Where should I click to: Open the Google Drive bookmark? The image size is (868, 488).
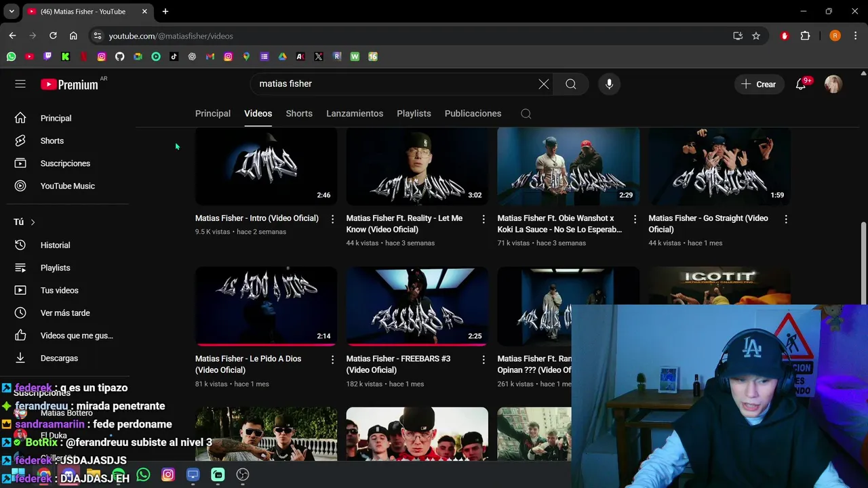tap(282, 57)
